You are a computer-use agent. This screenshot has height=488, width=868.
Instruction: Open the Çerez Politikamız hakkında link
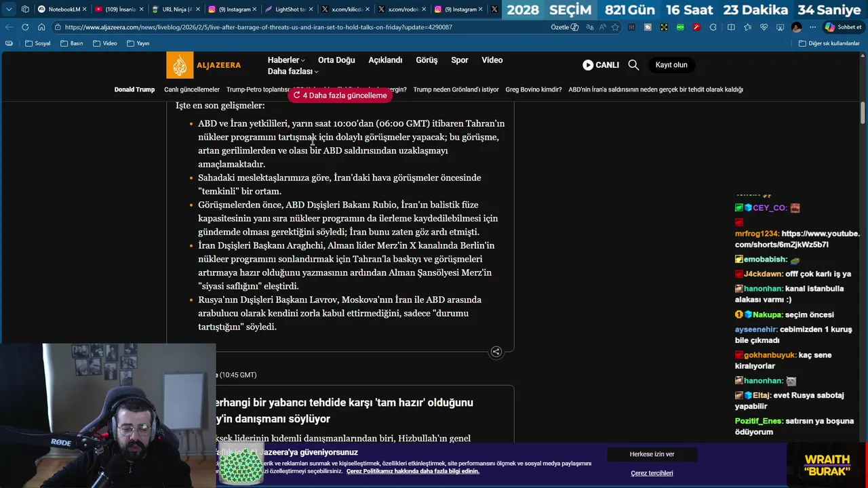click(x=413, y=471)
